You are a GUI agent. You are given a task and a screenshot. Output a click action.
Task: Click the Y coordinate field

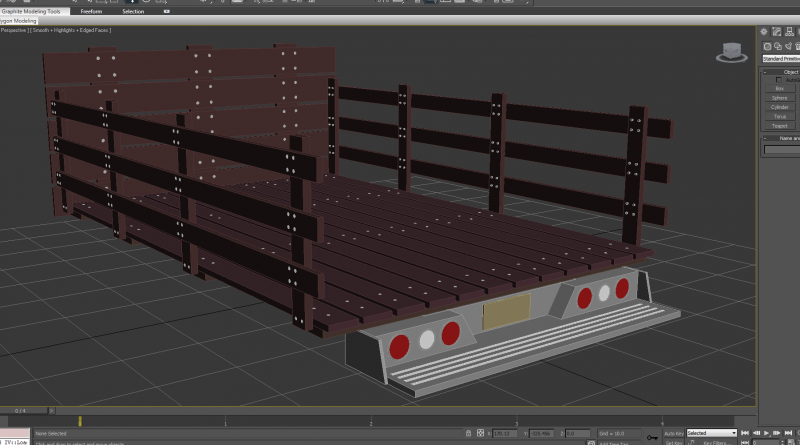(541, 433)
